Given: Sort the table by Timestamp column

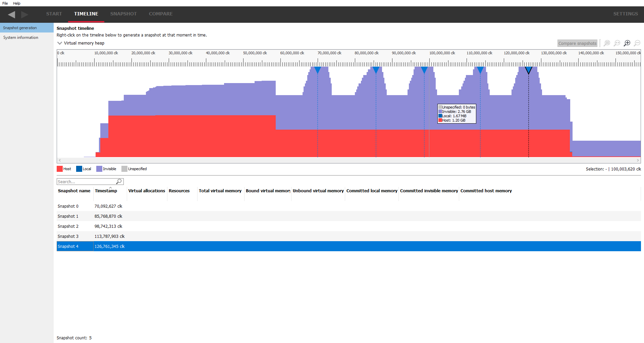Looking at the screenshot, I should (106, 191).
